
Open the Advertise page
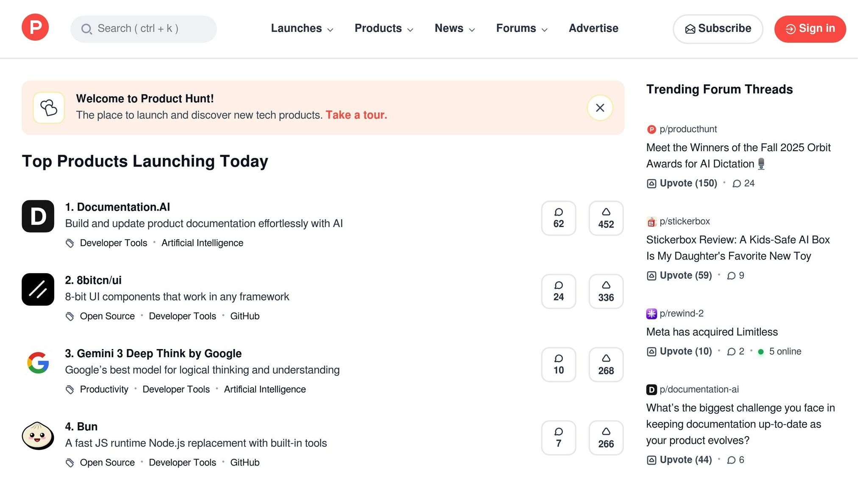point(593,28)
